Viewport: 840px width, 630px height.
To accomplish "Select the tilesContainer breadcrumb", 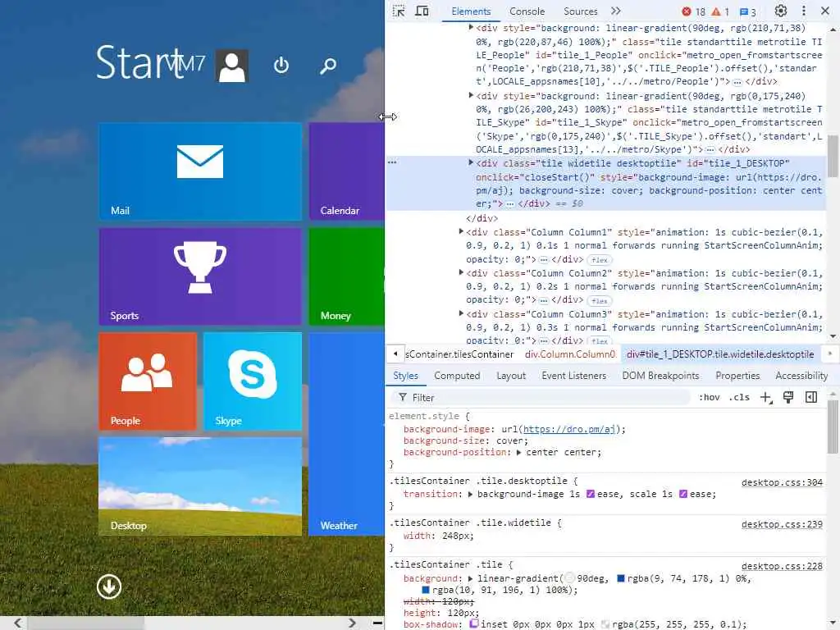I will click(x=459, y=354).
